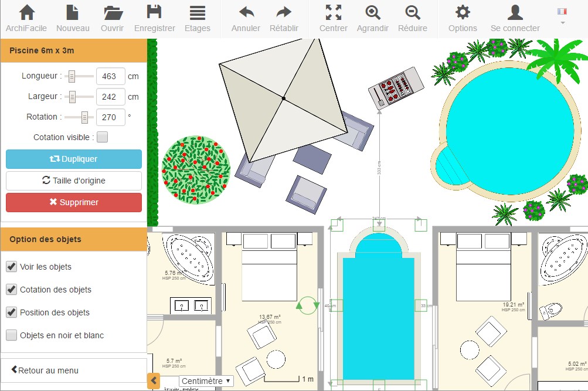Screen dimensions: 588x391
Task: Click the red Supprimer button
Action: click(74, 202)
